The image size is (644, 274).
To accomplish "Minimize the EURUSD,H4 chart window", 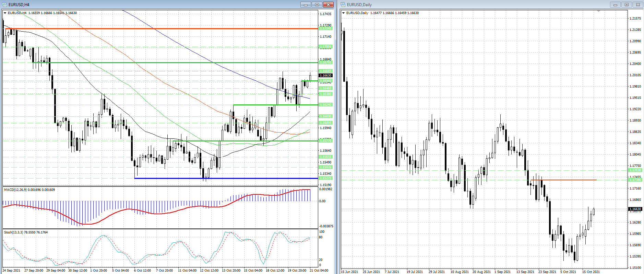I will pyautogui.click(x=306, y=4).
